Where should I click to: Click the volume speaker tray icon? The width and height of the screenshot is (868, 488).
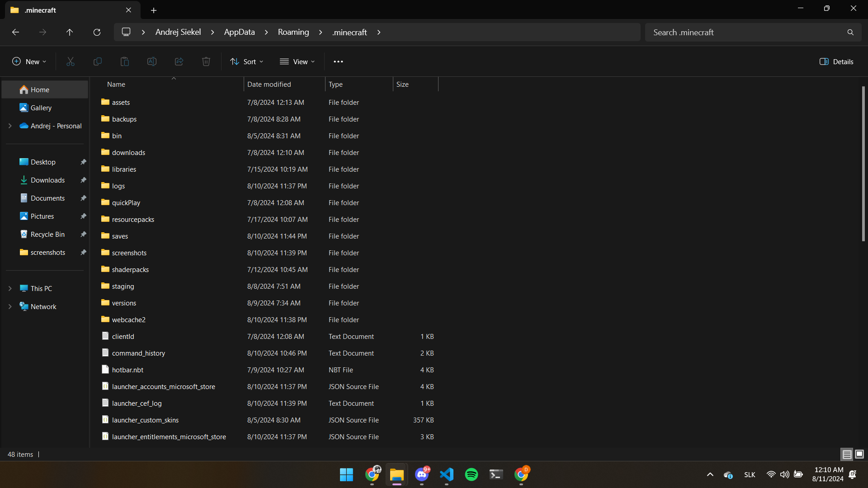(785, 474)
